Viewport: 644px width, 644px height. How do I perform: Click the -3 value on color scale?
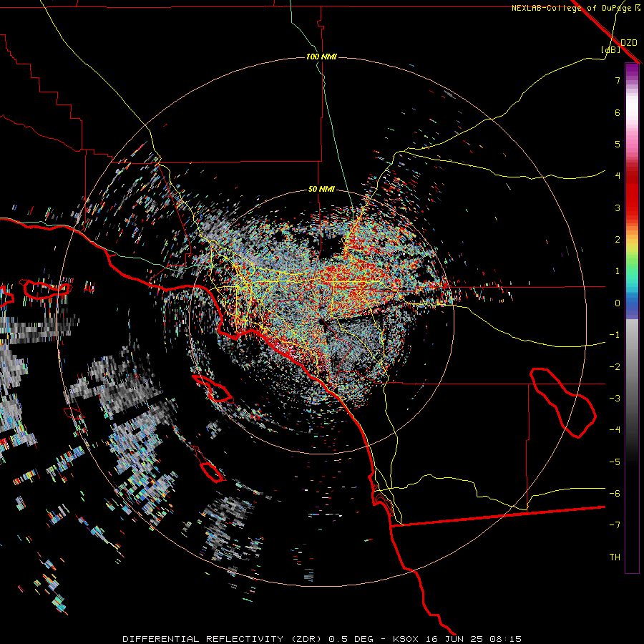(x=615, y=399)
